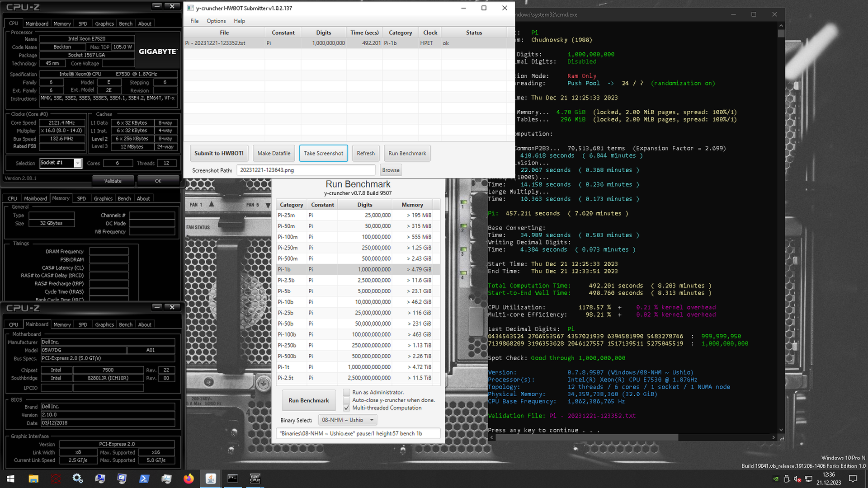Open Windows PowerShell from the taskbar
The width and height of the screenshot is (868, 488).
click(144, 479)
